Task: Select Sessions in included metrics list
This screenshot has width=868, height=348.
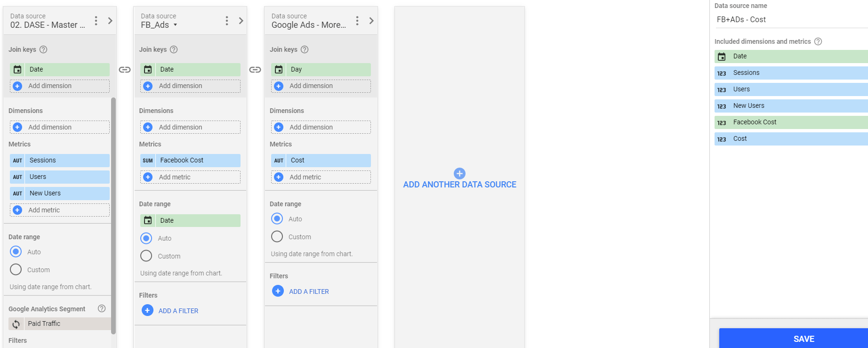Action: [791, 73]
